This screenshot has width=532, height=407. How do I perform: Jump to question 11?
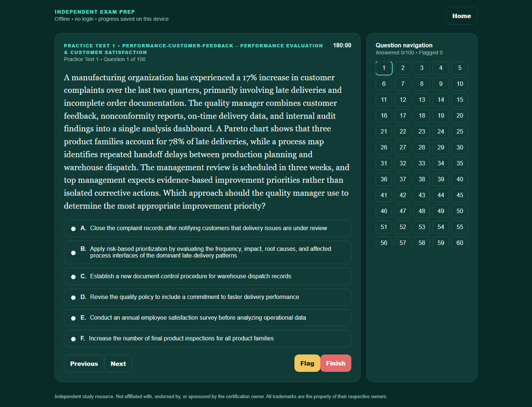(384, 100)
